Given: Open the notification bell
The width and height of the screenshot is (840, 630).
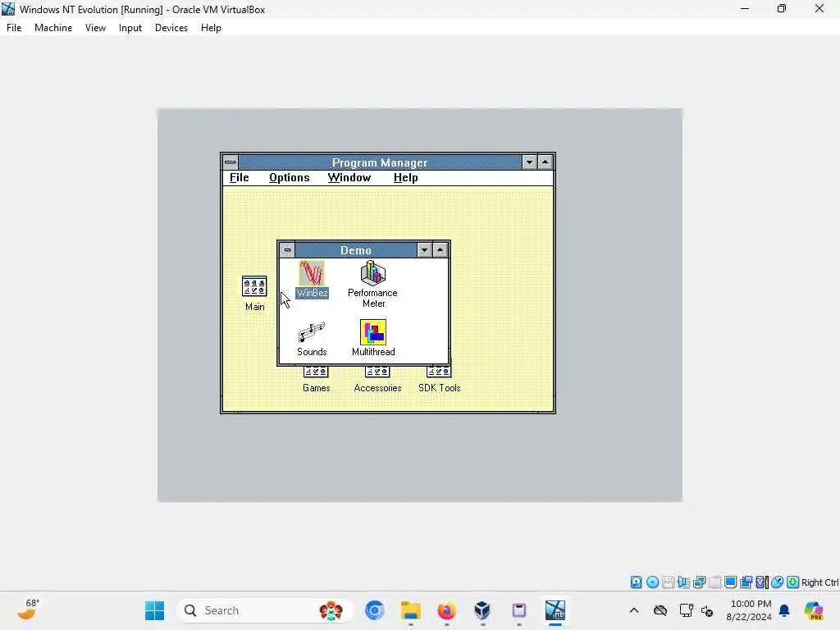Looking at the screenshot, I should click(x=784, y=610).
